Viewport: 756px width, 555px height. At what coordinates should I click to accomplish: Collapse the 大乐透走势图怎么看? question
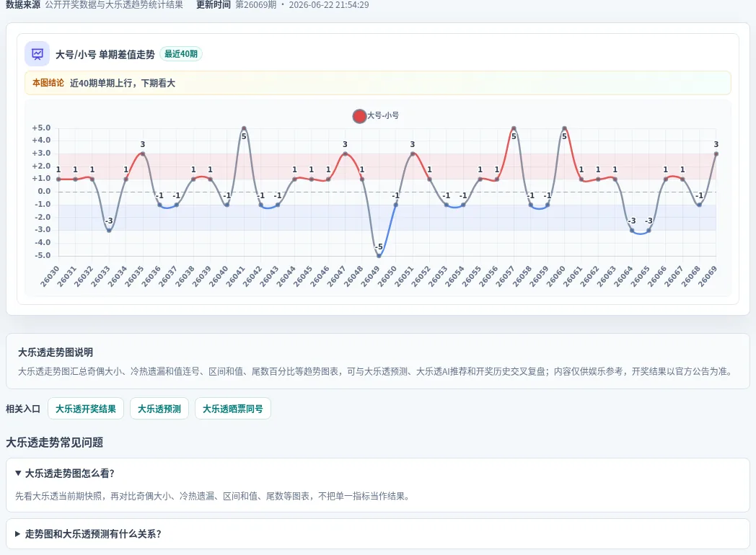pos(378,474)
